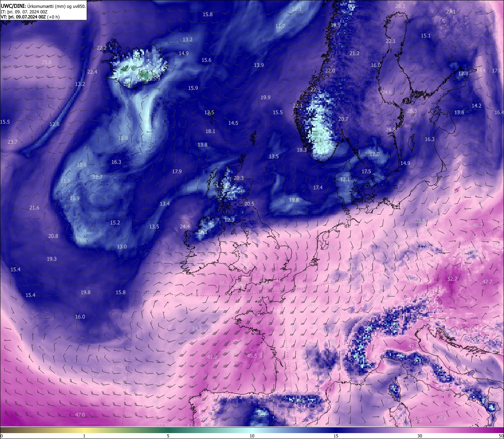
Task: Select the 13.0 map value
Action: tap(122, 247)
